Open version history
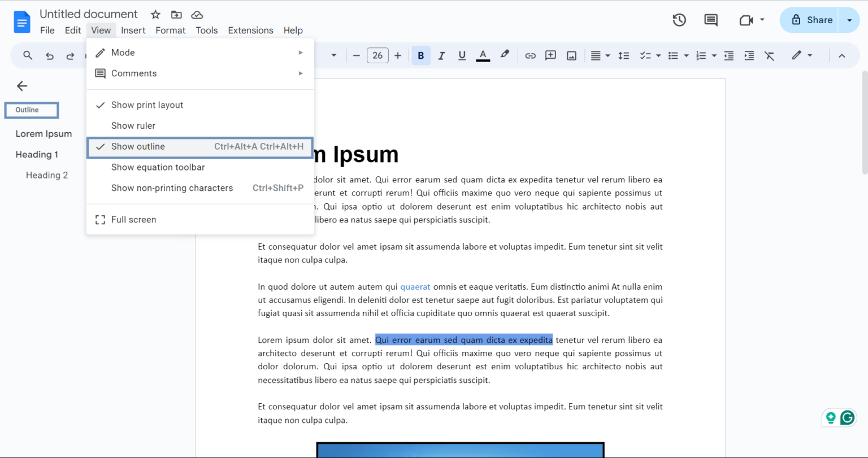Screen dimensions: 868x458 click(x=679, y=19)
